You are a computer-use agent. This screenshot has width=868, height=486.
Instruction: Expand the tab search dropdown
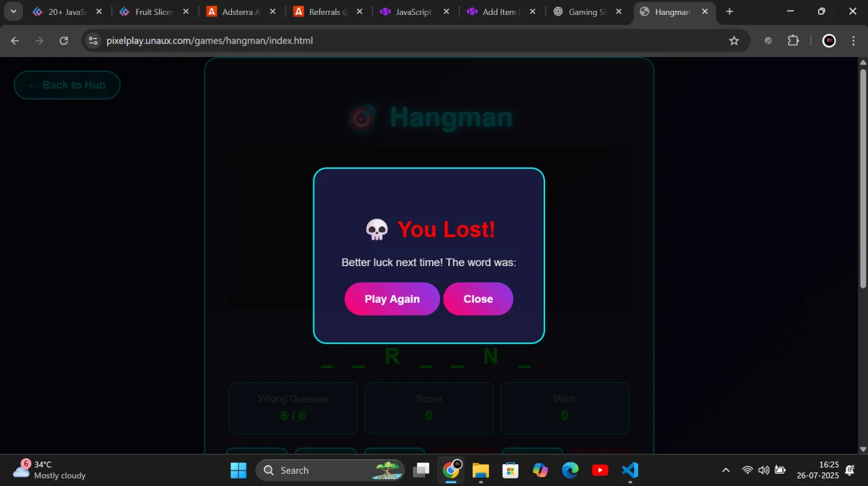point(13,12)
